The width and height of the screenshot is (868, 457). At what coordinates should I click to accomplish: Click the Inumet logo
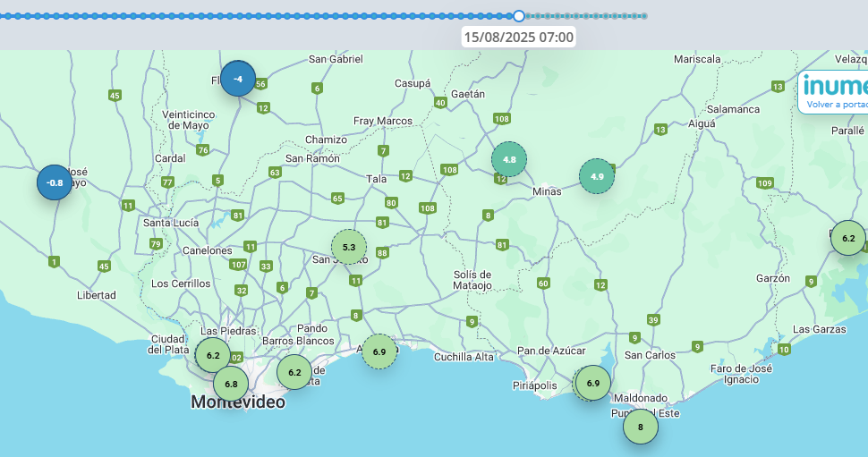pyautogui.click(x=836, y=86)
